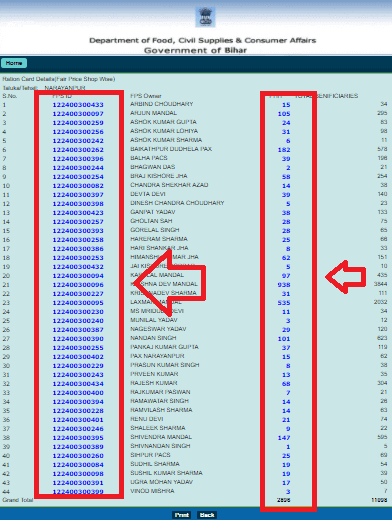
Task: Open FPS ID 122400300434 link
Action: (x=78, y=384)
